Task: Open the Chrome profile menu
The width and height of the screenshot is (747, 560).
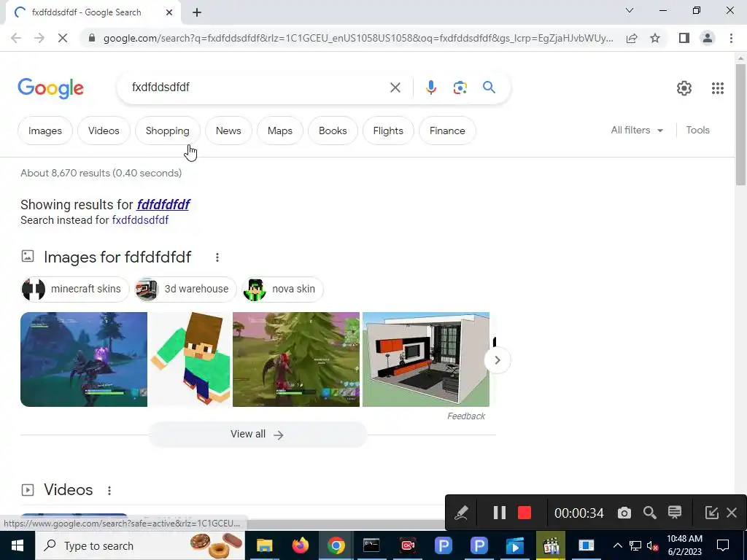Action: click(x=708, y=38)
